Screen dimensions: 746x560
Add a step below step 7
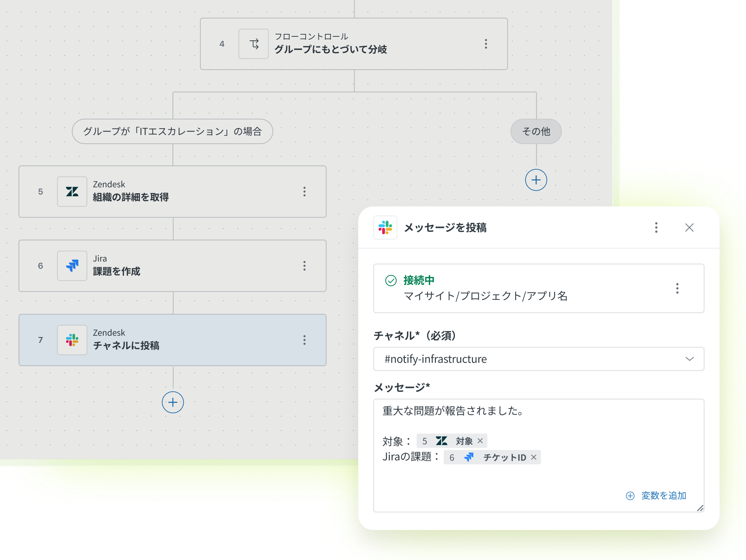tap(173, 402)
